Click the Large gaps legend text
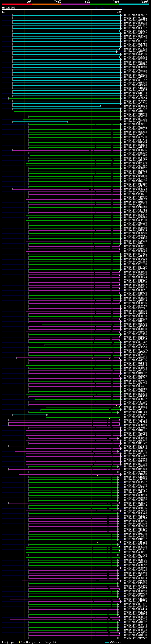 pyautogui.click(x=29, y=642)
